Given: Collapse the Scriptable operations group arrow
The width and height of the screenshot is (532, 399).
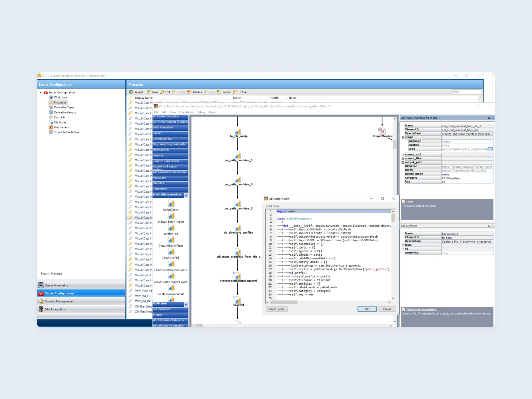Looking at the screenshot, I should tap(186, 195).
